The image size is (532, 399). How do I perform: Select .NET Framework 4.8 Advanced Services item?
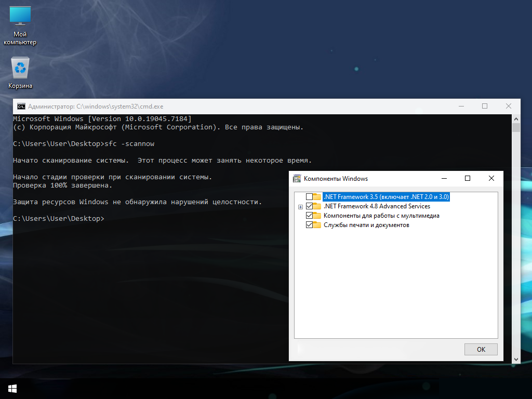pos(377,206)
